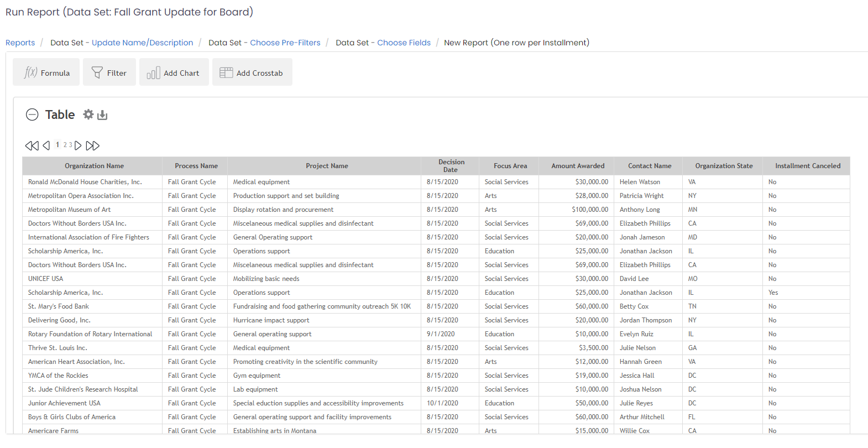The height and width of the screenshot is (448, 868).
Task: Select 'Boys & Girls Clubs of America' cell
Action: (92, 417)
